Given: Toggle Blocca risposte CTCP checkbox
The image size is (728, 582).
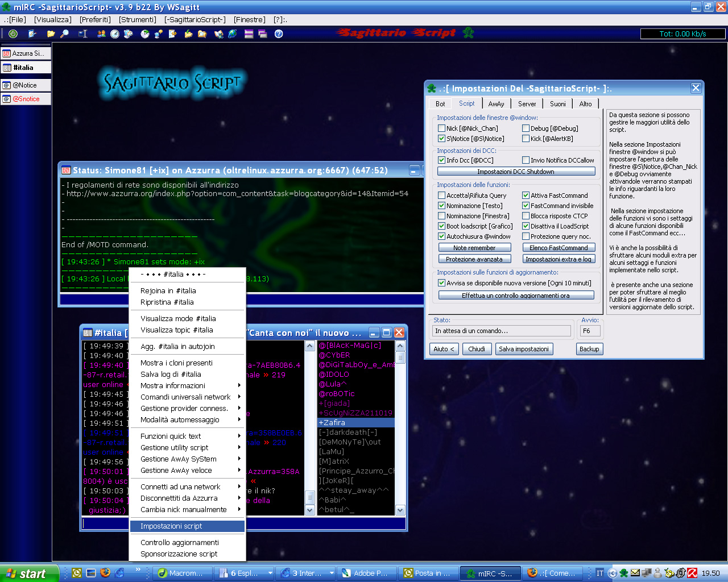Looking at the screenshot, I should pos(526,216).
